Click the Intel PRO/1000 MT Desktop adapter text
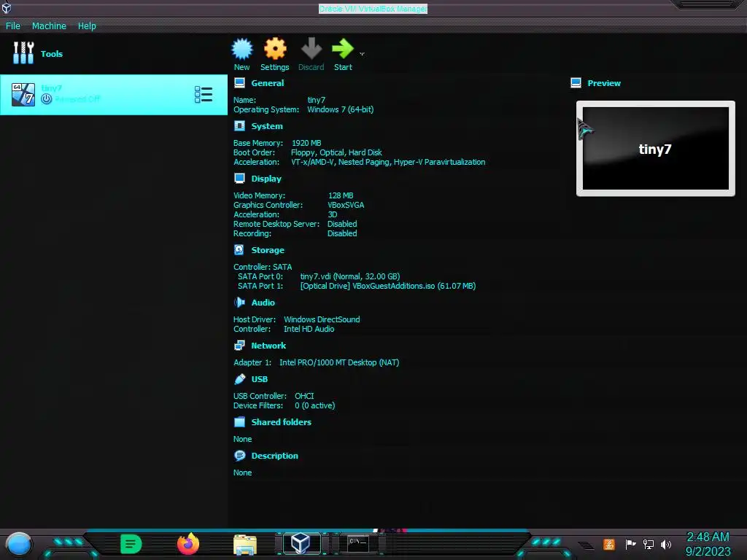The image size is (747, 560). pos(339,362)
